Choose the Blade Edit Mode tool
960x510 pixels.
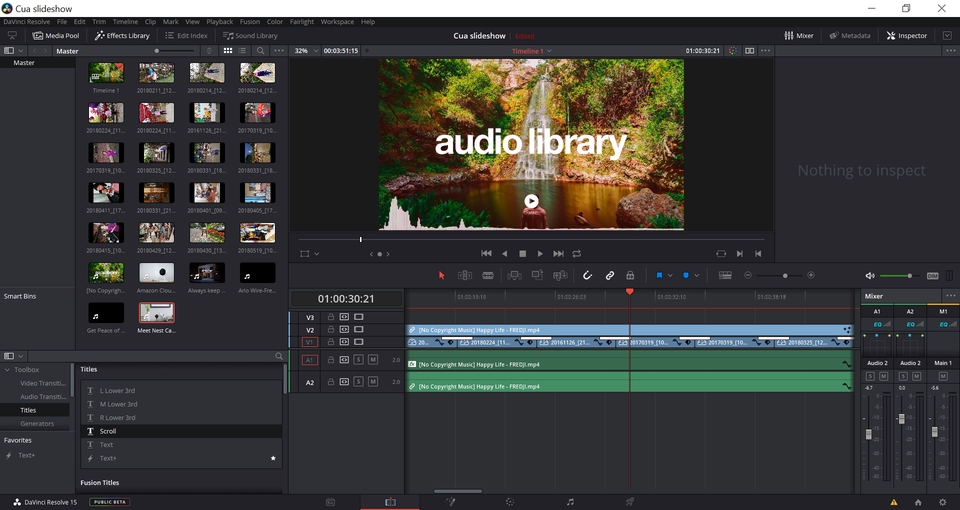pyautogui.click(x=488, y=276)
